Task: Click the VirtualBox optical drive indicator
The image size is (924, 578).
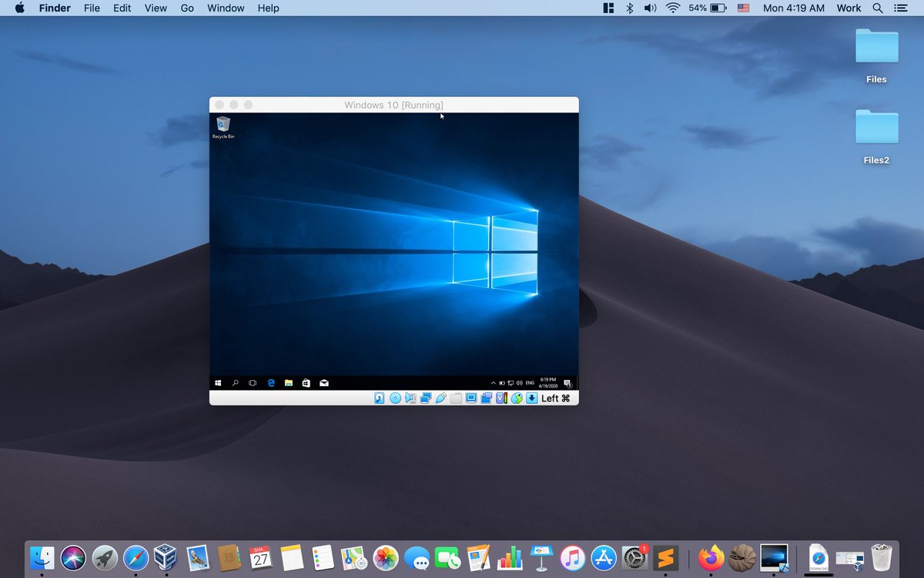Action: 395,398
